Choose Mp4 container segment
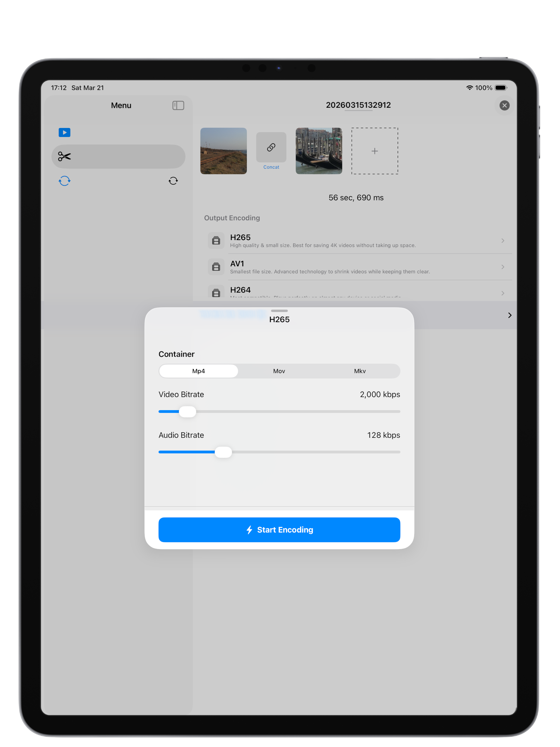Image resolution: width=560 pixels, height=747 pixels. [x=199, y=371]
